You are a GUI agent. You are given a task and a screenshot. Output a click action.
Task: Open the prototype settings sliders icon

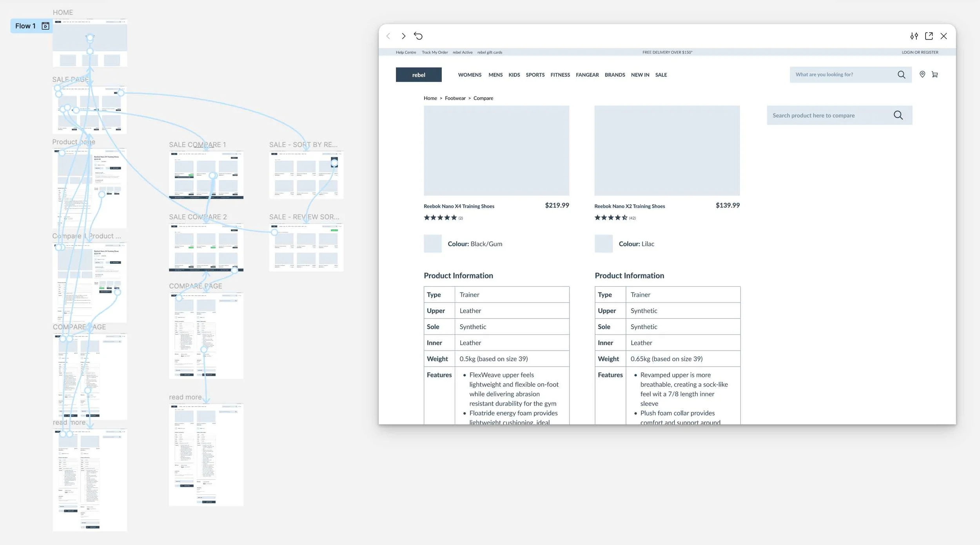pyautogui.click(x=914, y=36)
